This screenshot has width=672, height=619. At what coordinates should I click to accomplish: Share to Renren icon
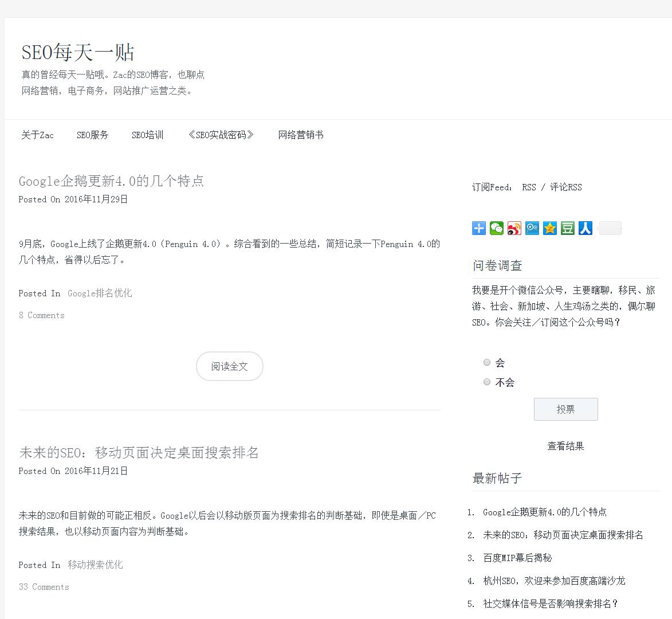[585, 228]
